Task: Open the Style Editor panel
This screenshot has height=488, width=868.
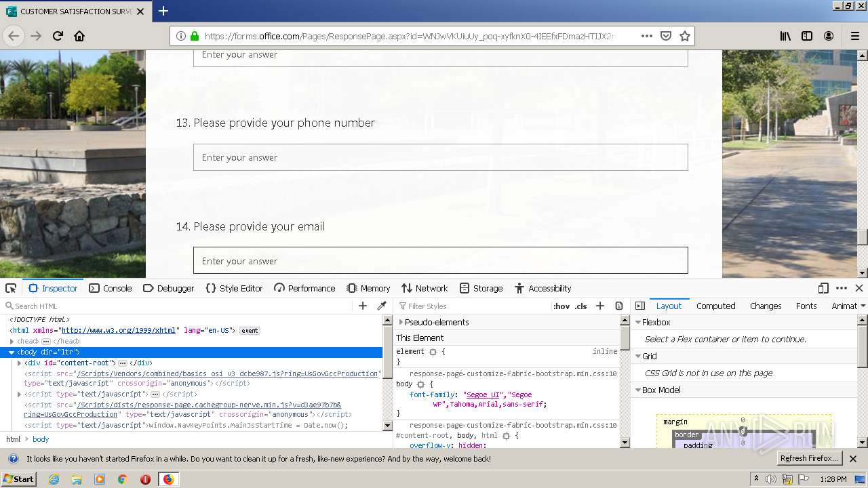Action: click(x=234, y=288)
